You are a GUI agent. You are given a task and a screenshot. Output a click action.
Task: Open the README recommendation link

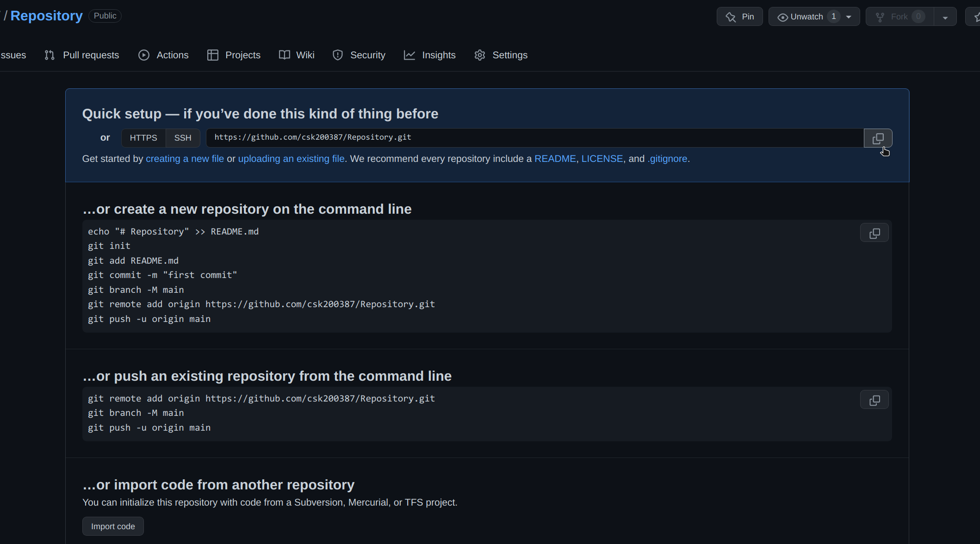point(555,159)
